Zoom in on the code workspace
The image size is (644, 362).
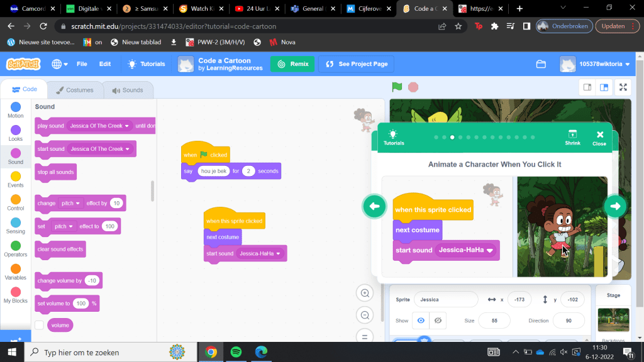(x=365, y=293)
